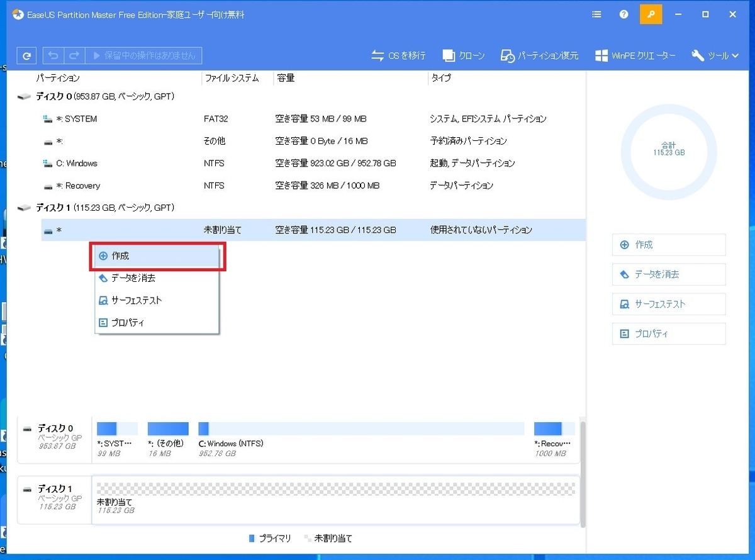Viewport: 755px width, 560px height.
Task: Click プロパティ button in right panel
Action: (x=669, y=333)
